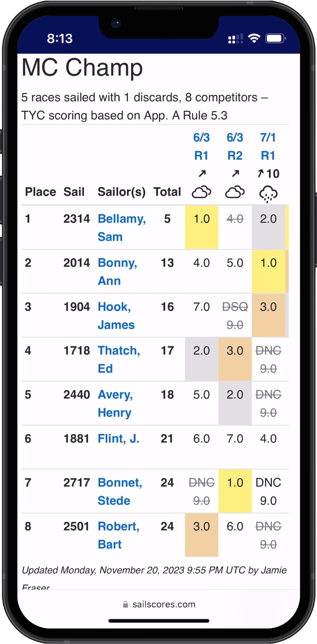Click the wind arrow under 6/3 R1
Image resolution: width=317 pixels, height=644 pixels.
click(202, 173)
